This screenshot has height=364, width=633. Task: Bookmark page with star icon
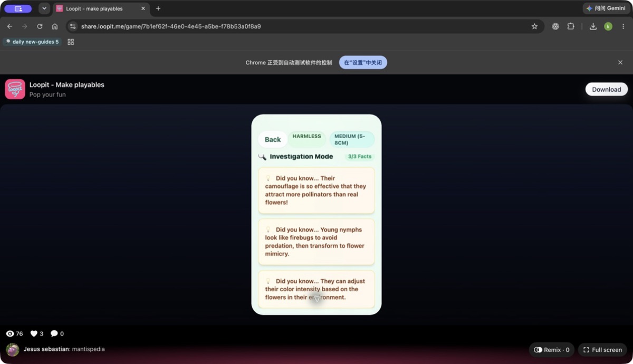coord(534,26)
